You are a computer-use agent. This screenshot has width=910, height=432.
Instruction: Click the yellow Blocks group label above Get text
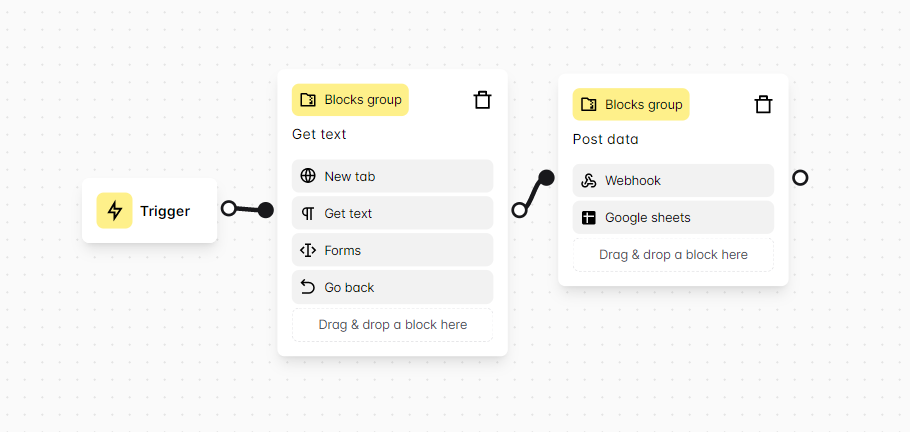point(350,99)
